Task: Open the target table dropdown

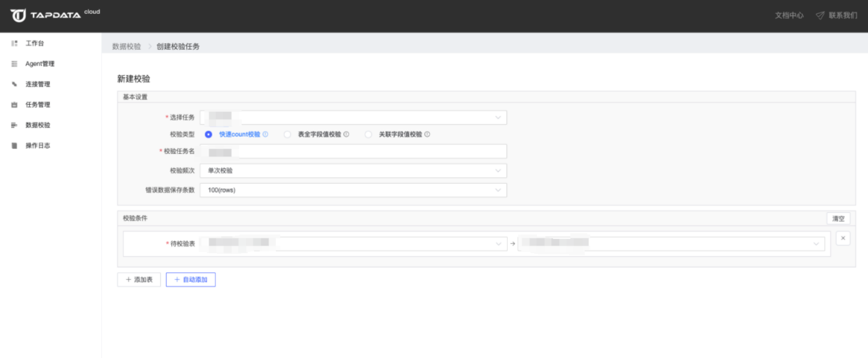Action: 671,244
